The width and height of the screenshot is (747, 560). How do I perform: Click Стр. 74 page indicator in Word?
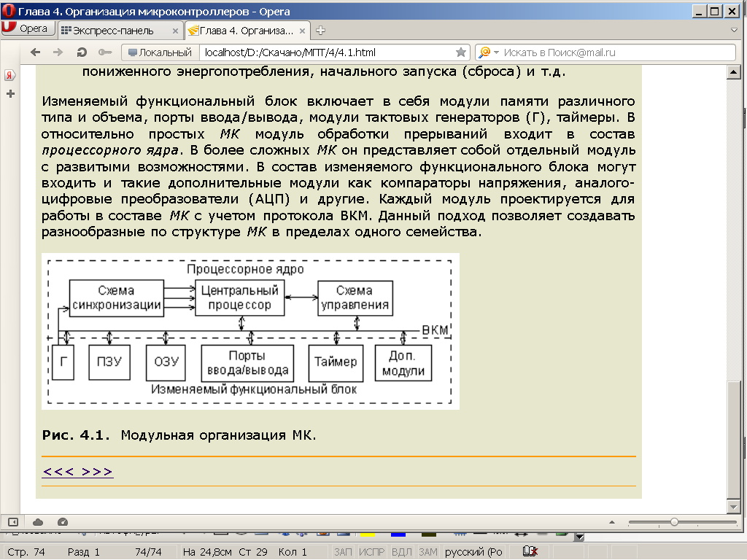[x=26, y=552]
